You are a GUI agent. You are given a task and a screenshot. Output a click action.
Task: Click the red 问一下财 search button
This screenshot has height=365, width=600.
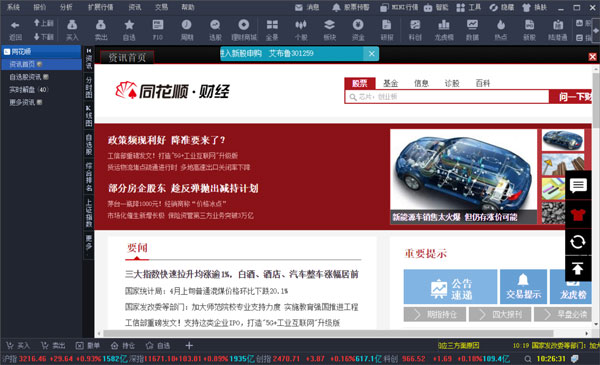point(572,97)
